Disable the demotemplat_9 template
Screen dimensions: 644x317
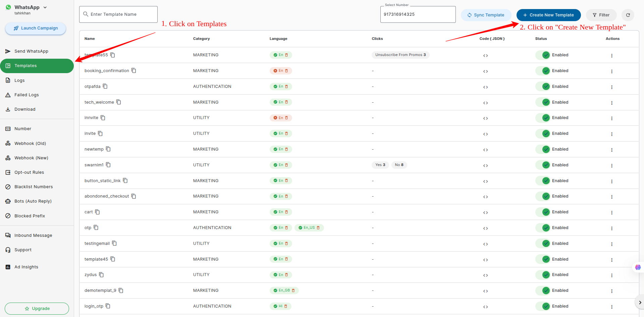[x=543, y=290]
